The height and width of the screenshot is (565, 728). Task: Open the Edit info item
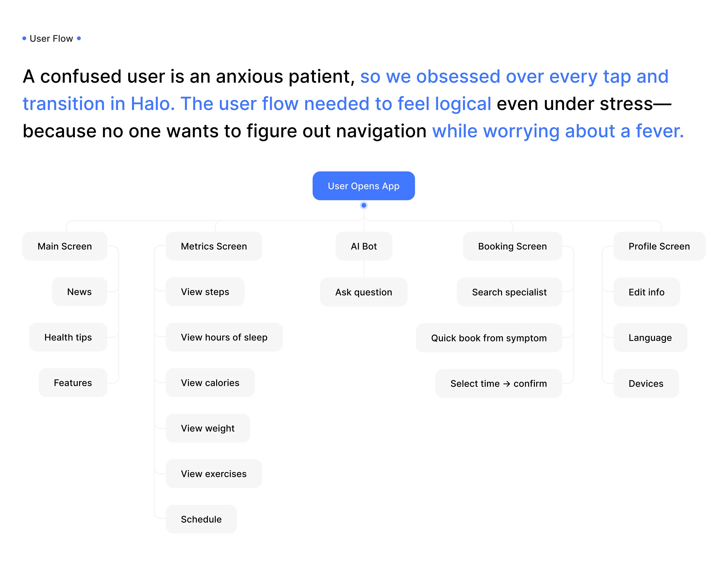(646, 292)
